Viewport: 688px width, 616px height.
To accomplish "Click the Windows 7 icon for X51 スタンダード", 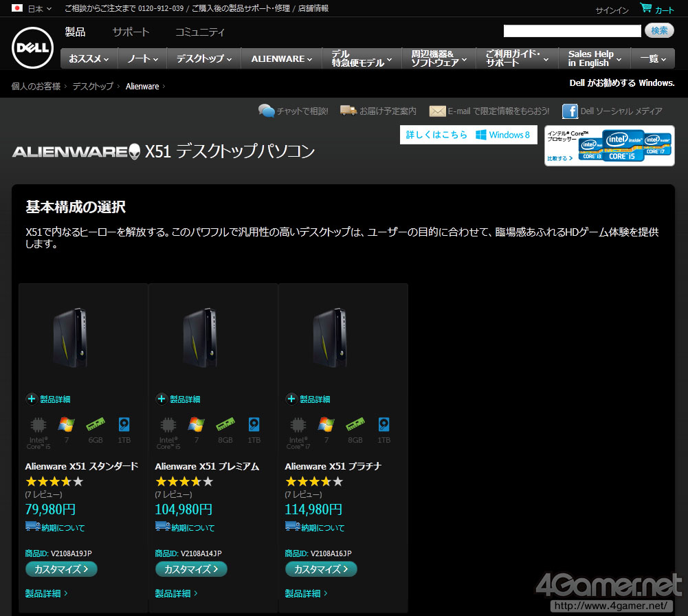I will pyautogui.click(x=67, y=425).
